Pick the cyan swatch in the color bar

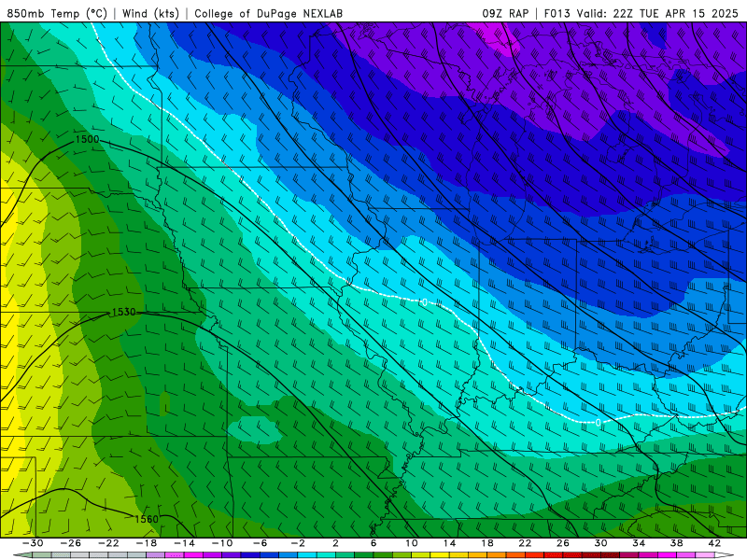click(307, 555)
